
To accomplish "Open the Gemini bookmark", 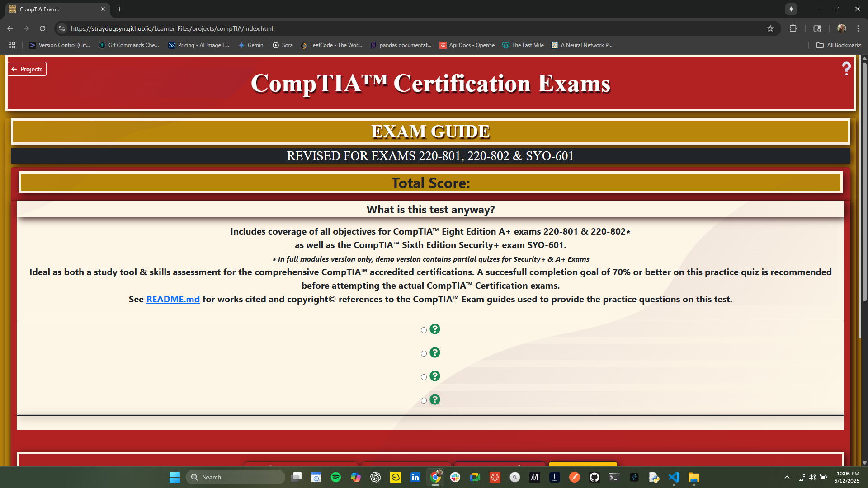I will pyautogui.click(x=251, y=45).
